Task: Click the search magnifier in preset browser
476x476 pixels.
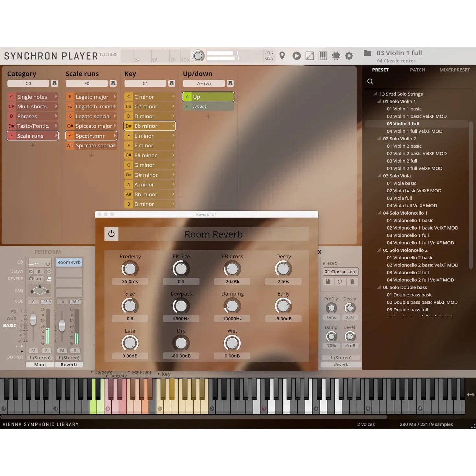Action: click(x=370, y=82)
